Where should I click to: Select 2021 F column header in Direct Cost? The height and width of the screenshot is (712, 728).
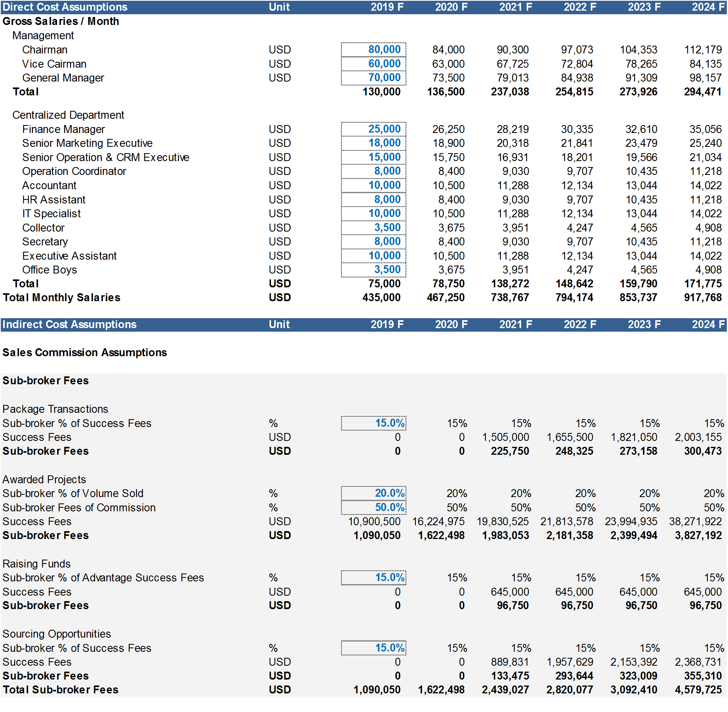point(516,7)
